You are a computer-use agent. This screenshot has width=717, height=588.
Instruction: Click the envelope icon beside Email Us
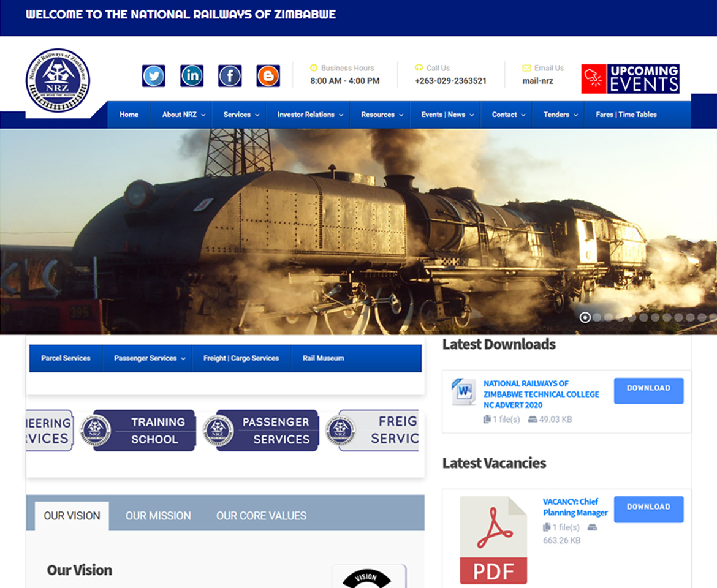point(526,68)
